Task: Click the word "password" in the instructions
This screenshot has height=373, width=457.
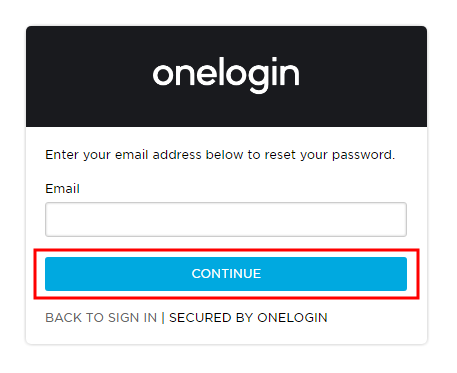Action: (x=363, y=155)
